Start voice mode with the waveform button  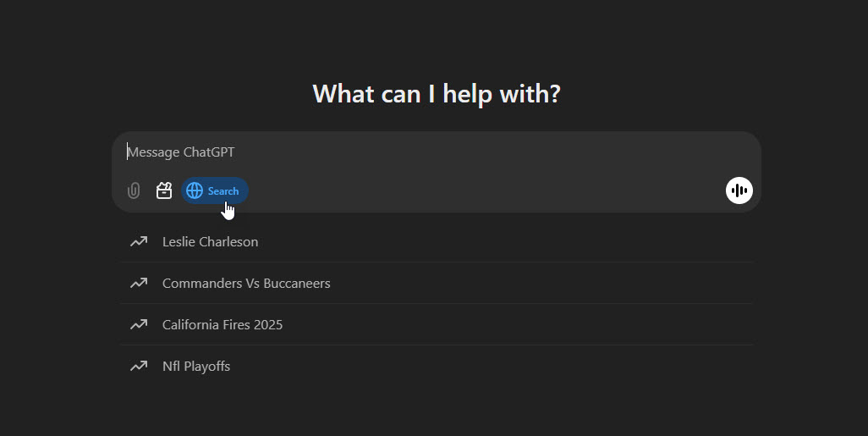739,190
